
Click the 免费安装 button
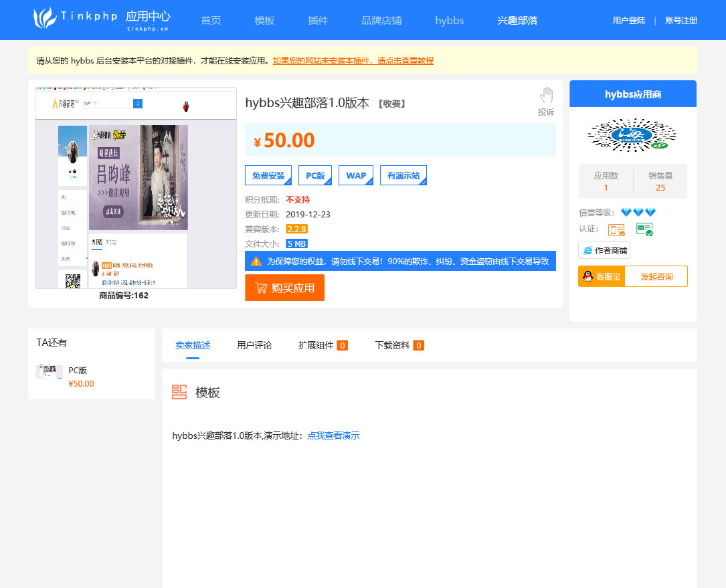coord(268,175)
